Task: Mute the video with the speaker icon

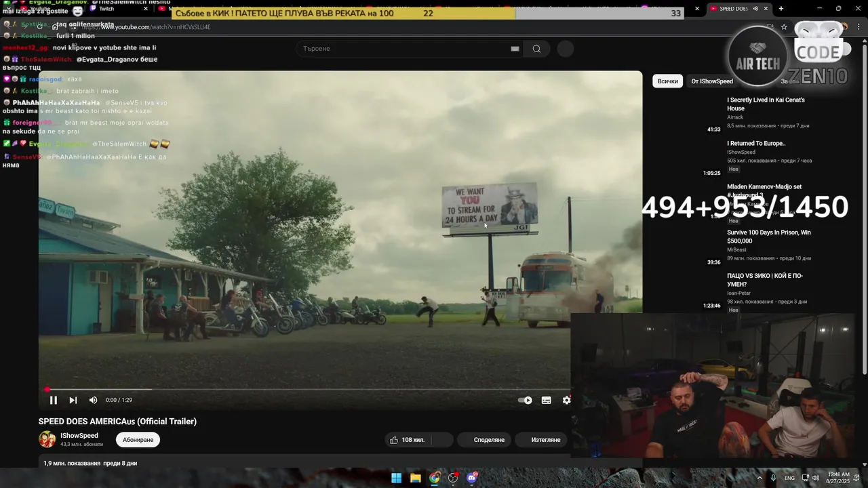Action: tap(93, 400)
